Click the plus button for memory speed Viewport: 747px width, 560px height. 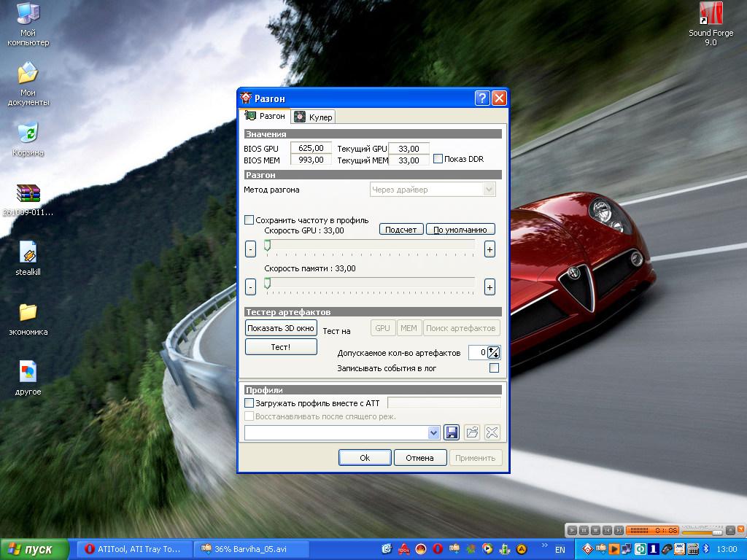tap(489, 287)
